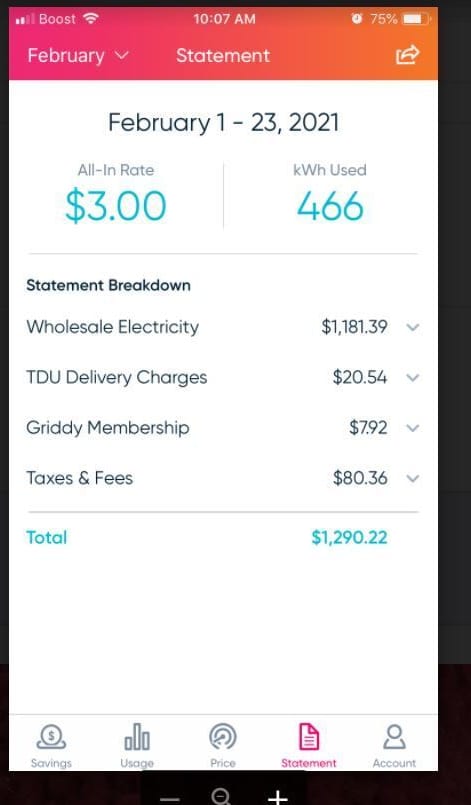Expand Wholesale Electricity chevron
This screenshot has height=805, width=471.
413,327
